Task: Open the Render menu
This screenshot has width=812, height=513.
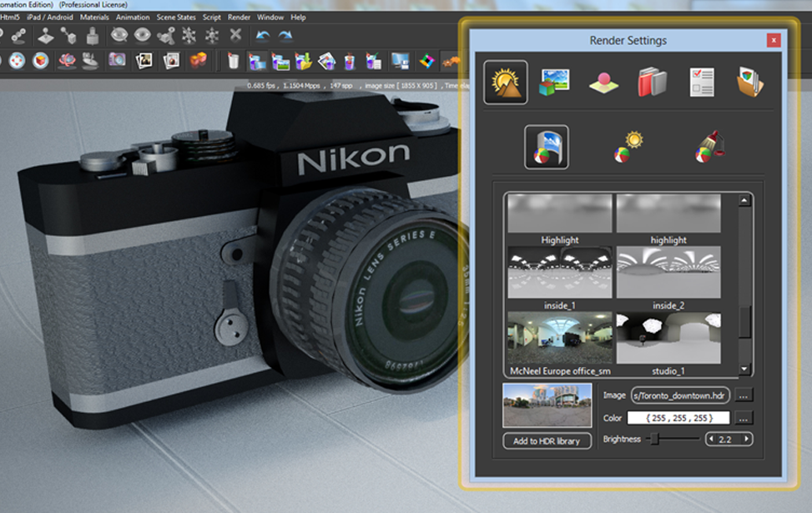Action: [239, 17]
